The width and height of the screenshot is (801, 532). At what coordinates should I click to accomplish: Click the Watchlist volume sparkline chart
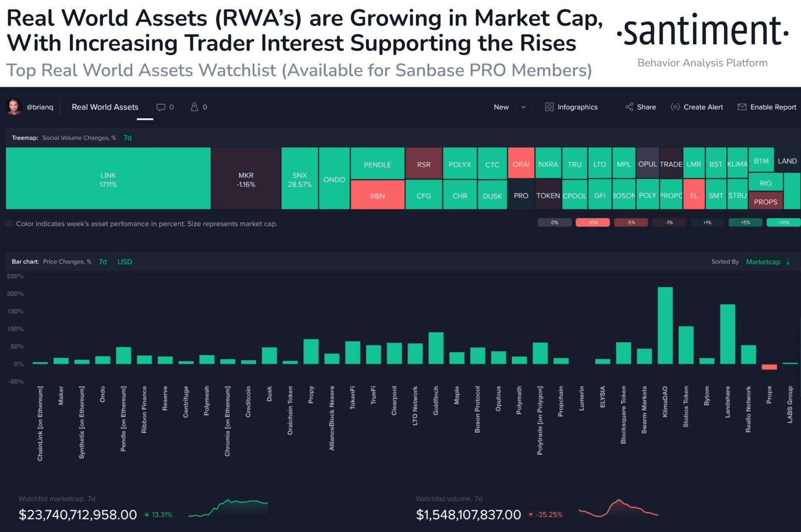[x=618, y=508]
